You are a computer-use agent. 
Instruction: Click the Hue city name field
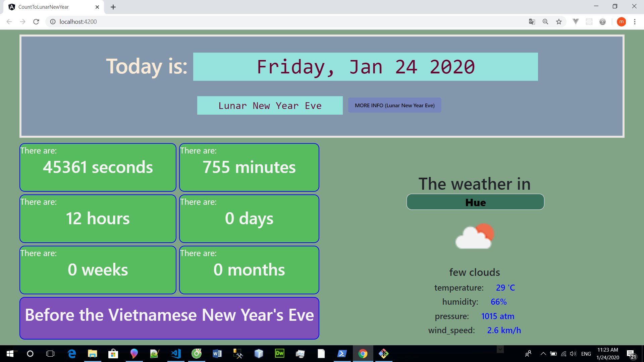coord(475,202)
